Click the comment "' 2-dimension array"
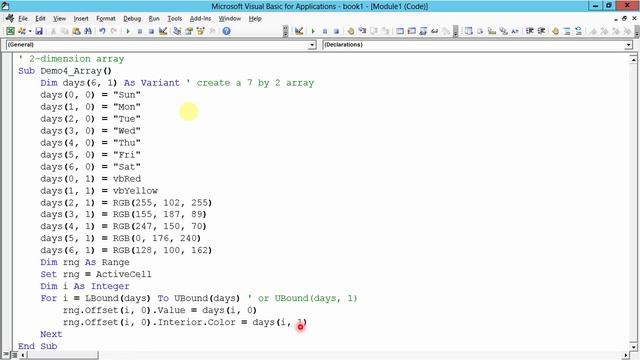640x360 pixels. coord(71,59)
